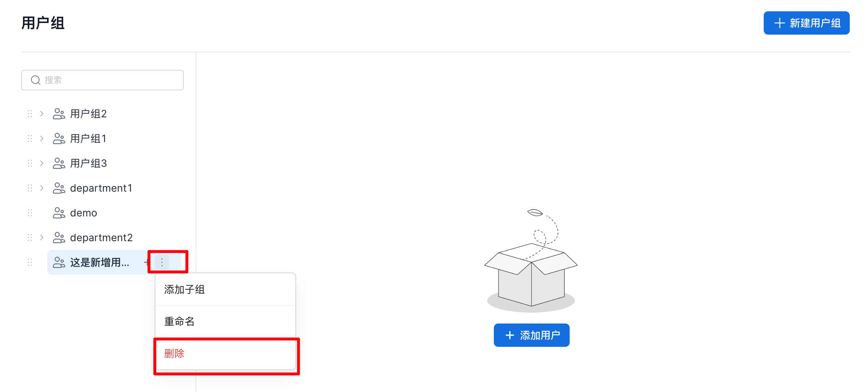
Task: Click the drag handle beside demo
Action: point(30,213)
